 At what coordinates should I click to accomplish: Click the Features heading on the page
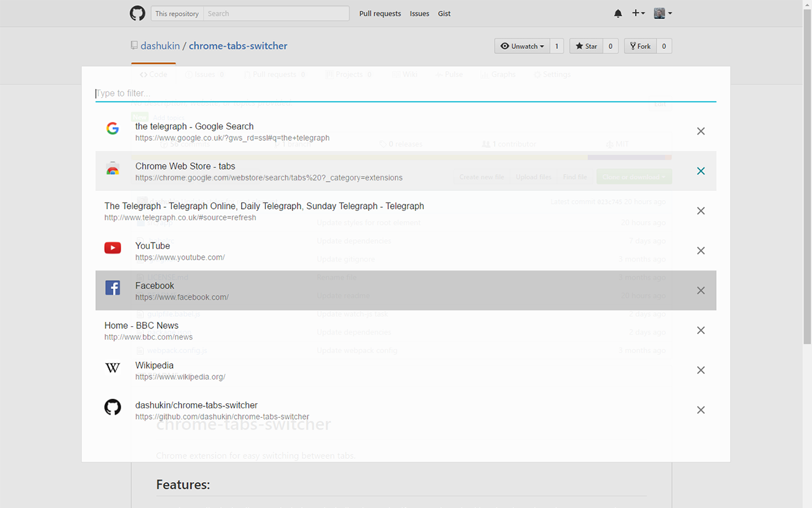coord(183,485)
